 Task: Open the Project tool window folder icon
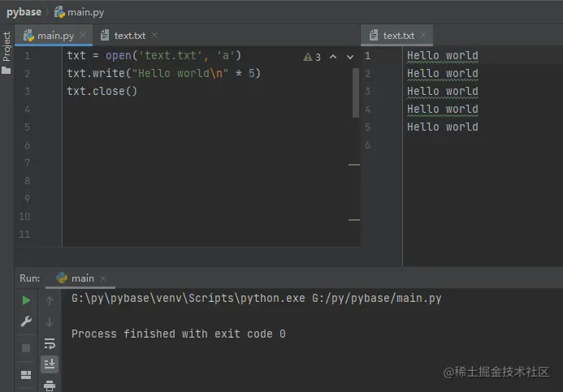click(6, 71)
